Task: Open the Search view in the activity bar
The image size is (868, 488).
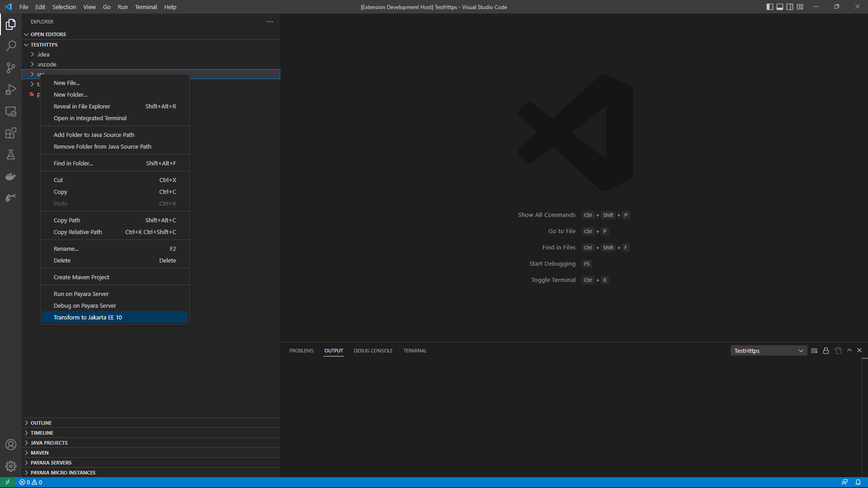Action: (11, 46)
